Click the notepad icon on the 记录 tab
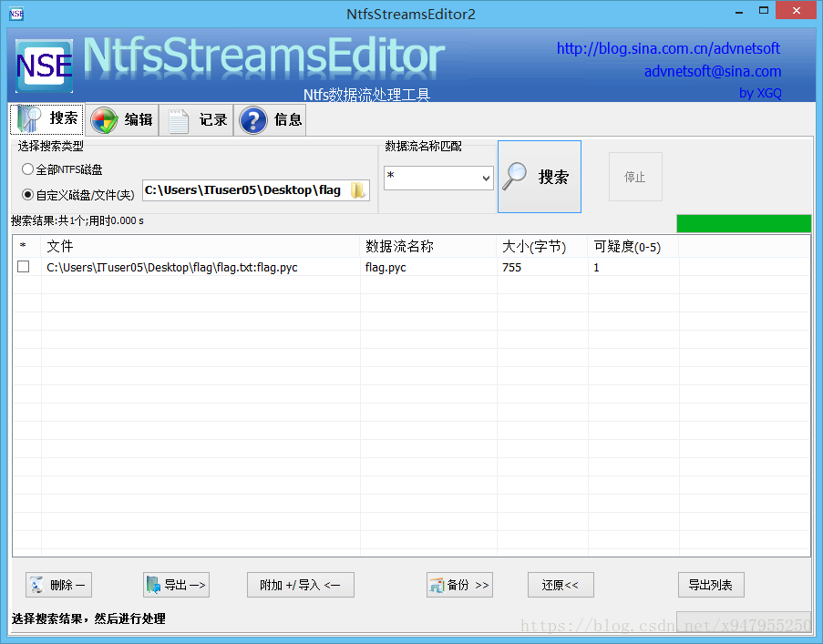This screenshot has height=644, width=823. pos(179,120)
